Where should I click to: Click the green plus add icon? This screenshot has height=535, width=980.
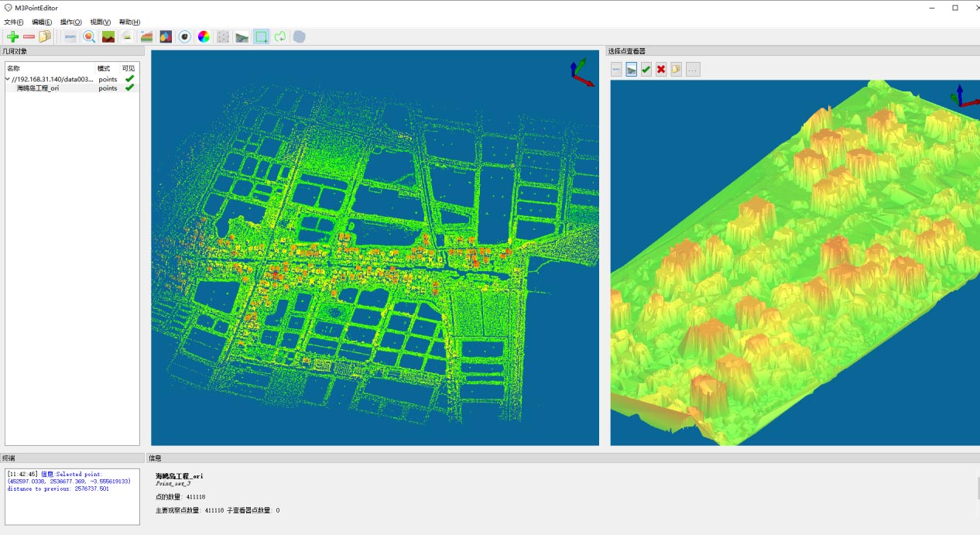click(12, 36)
